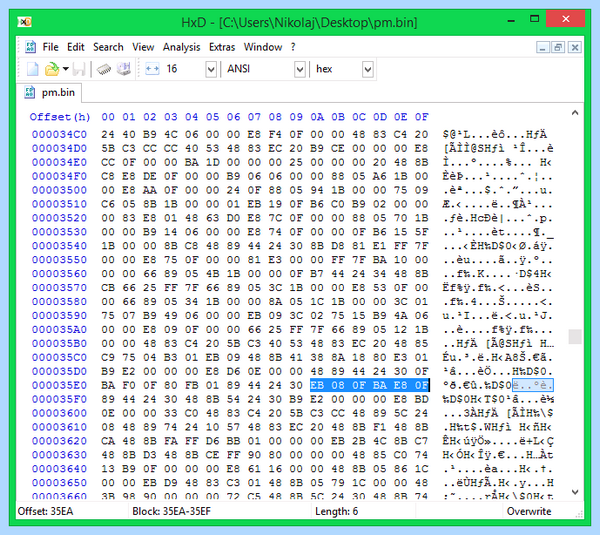600x535 pixels.
Task: Open the Edit menu
Action: coord(76,47)
